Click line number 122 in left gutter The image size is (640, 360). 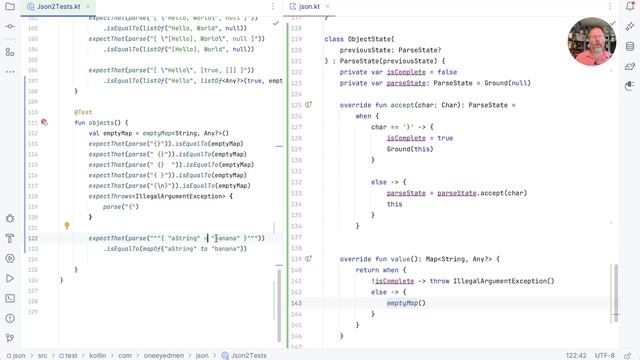pos(33,238)
